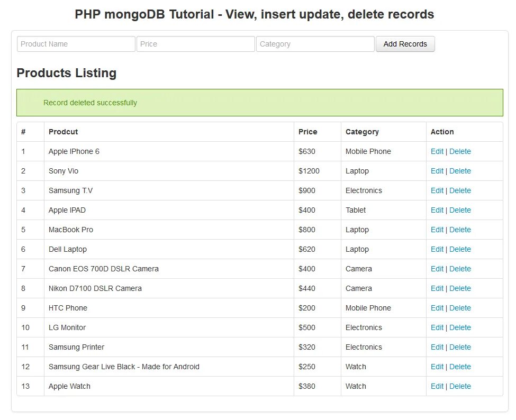Delete the Samsung Gear Live Black record

click(460, 367)
